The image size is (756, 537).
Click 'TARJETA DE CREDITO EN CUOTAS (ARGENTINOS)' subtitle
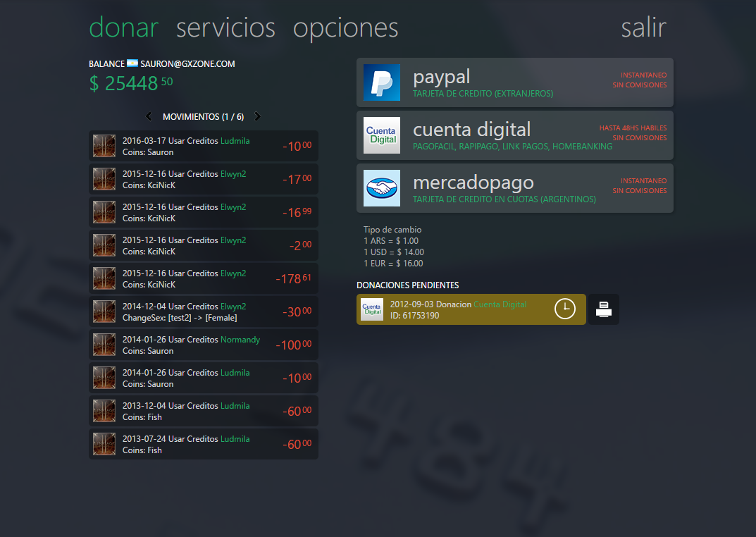(x=504, y=199)
